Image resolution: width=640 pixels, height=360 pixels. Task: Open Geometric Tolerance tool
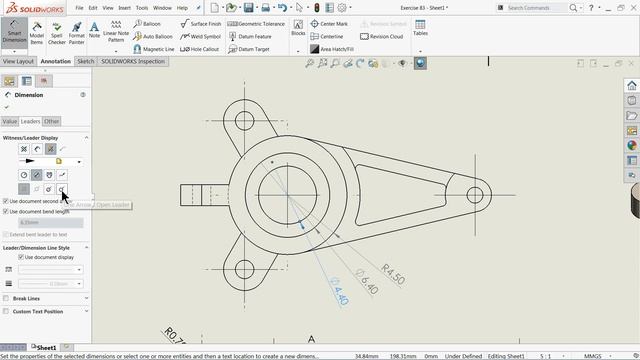(256, 24)
